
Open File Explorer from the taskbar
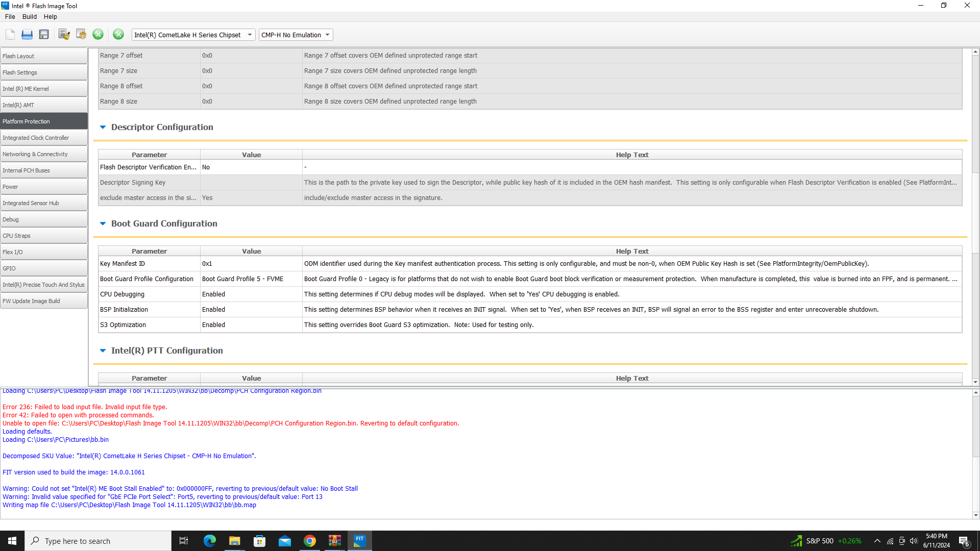[x=234, y=541]
